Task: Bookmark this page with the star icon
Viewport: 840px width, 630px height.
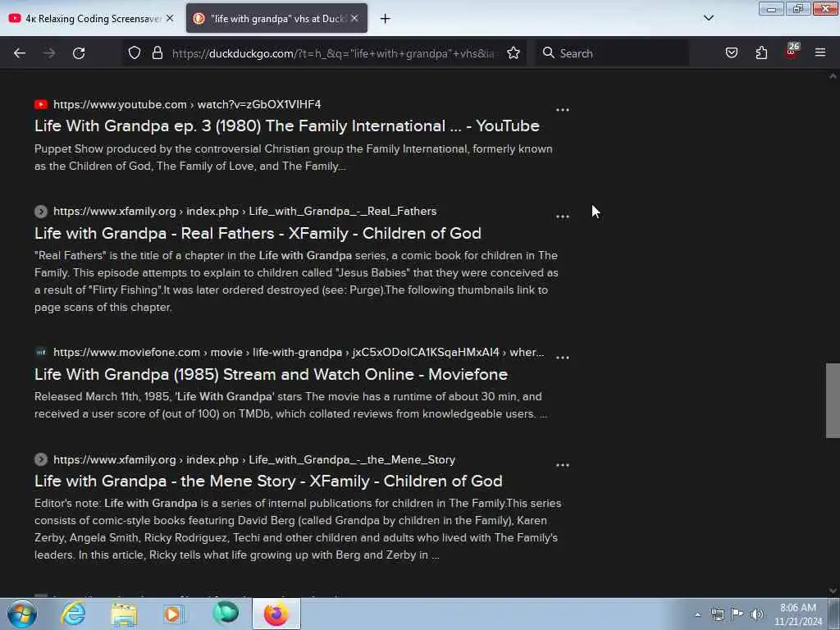Action: (x=514, y=53)
